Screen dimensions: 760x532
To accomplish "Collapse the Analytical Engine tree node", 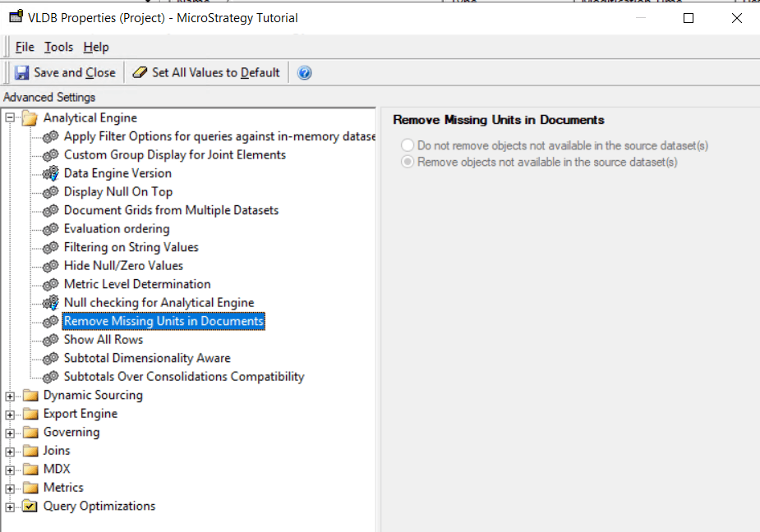I will (x=10, y=117).
